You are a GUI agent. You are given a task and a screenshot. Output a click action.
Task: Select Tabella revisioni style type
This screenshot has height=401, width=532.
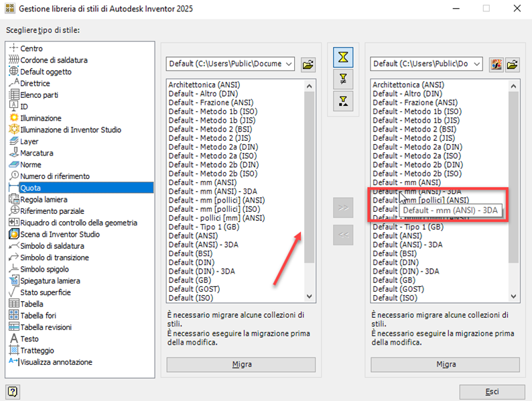pos(40,327)
